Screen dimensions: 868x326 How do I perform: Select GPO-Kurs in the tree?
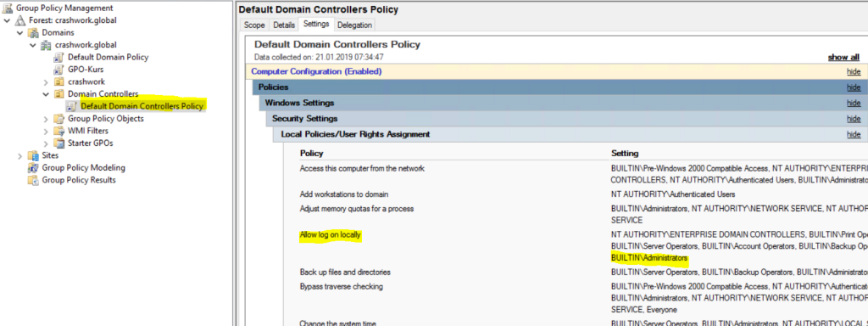(86, 70)
